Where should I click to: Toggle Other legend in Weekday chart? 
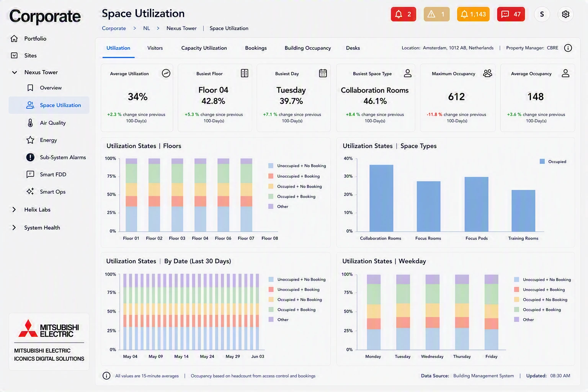click(524, 320)
